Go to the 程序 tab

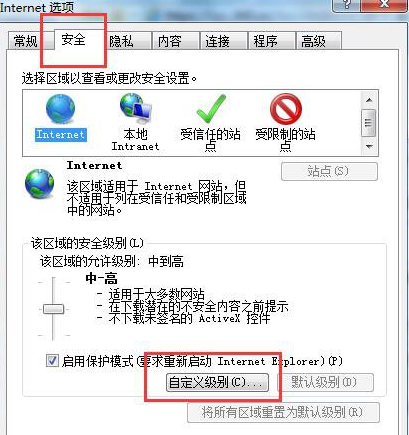(265, 41)
